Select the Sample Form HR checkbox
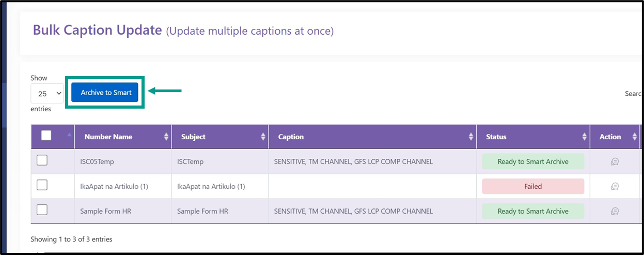644x255 pixels. tap(42, 210)
